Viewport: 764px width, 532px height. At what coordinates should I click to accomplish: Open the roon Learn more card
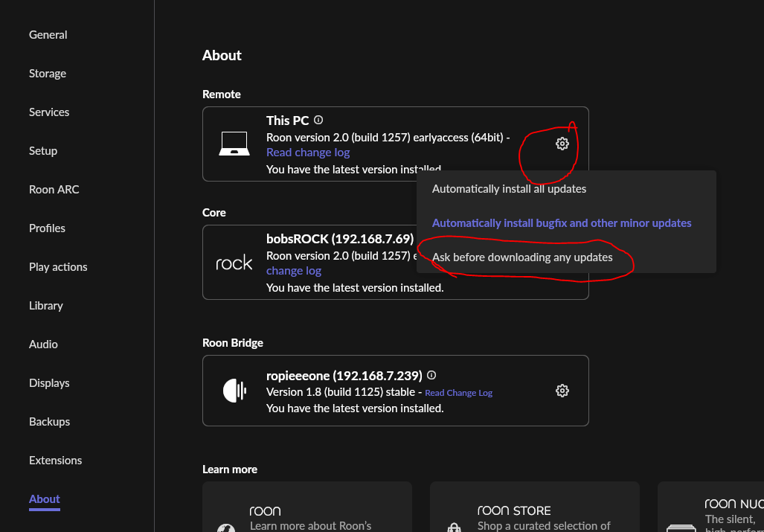tap(307, 507)
